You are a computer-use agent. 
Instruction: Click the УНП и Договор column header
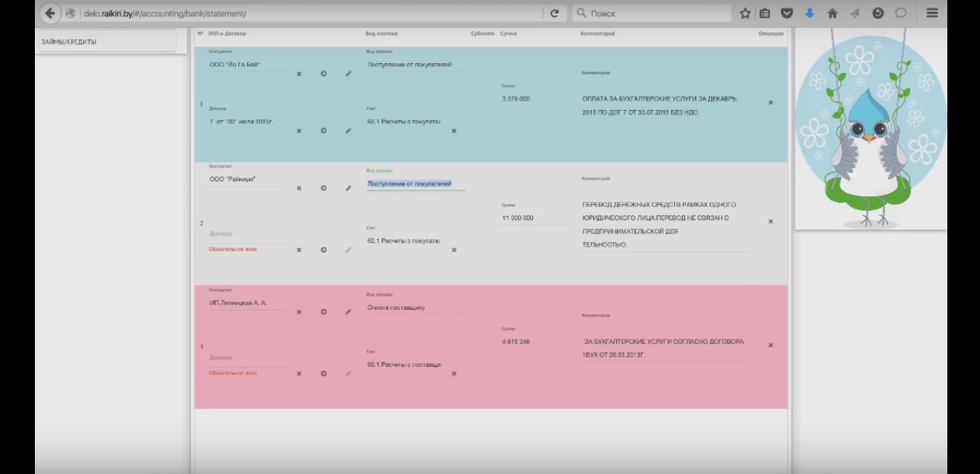point(226,33)
